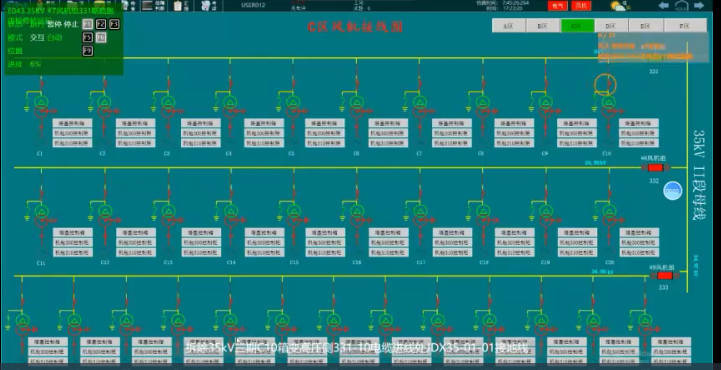The width and height of the screenshot is (721, 370).
Task: Click the blue round floating button
Action: point(673,191)
